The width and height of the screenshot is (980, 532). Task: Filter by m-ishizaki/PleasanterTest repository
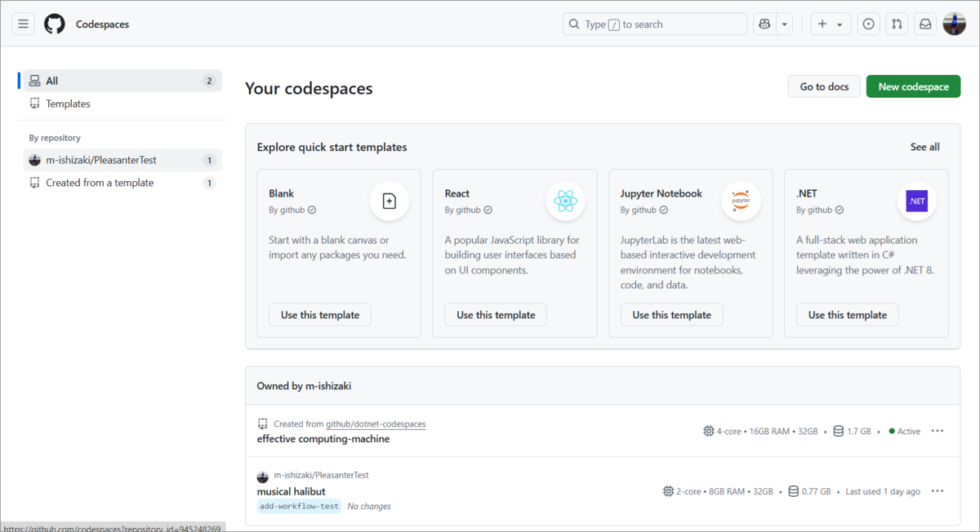(x=122, y=160)
